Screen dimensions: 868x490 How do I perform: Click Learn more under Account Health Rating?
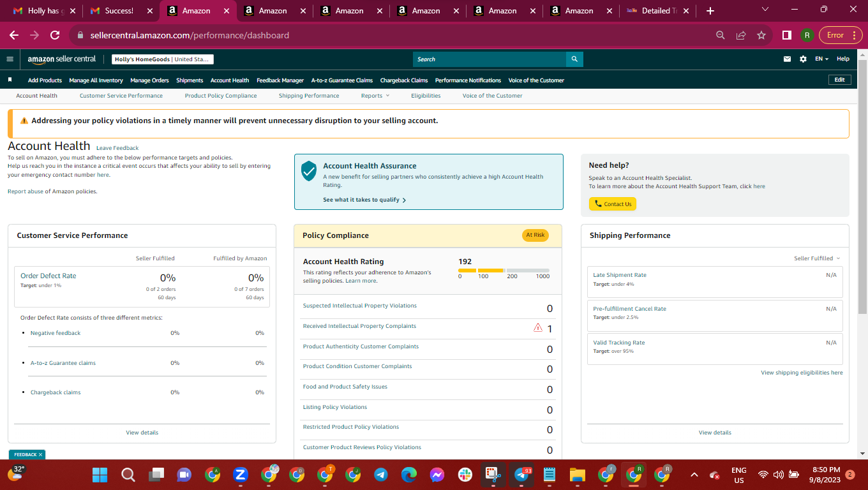[361, 281]
